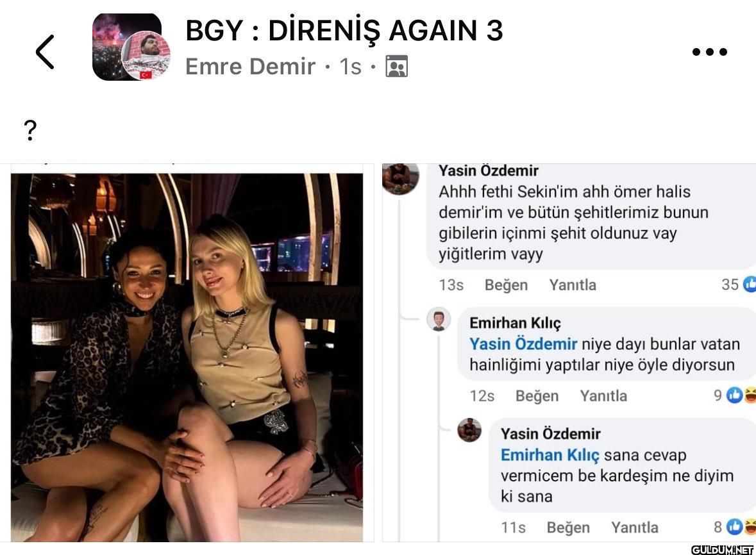Tap the like reaction icon beside 35
This screenshot has width=756, height=555.
[750, 285]
